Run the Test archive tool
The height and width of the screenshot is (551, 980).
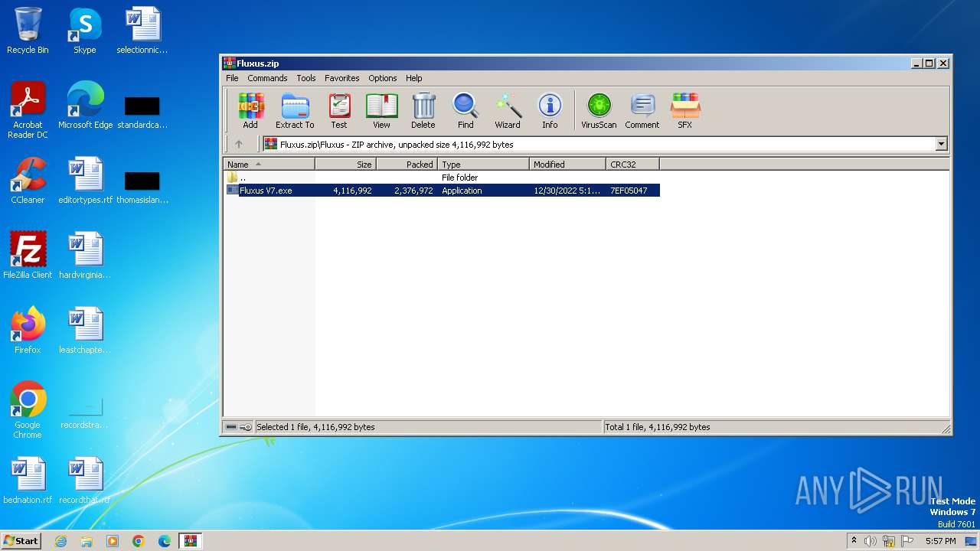click(x=339, y=111)
